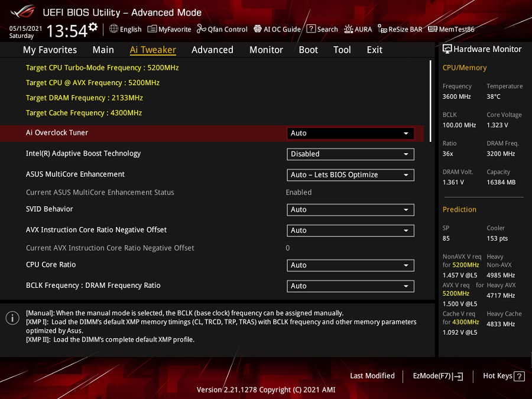Viewport: 532px width, 399px height.
Task: Expand ASUS MultiCore Enhancement dropdown
Action: click(x=350, y=175)
